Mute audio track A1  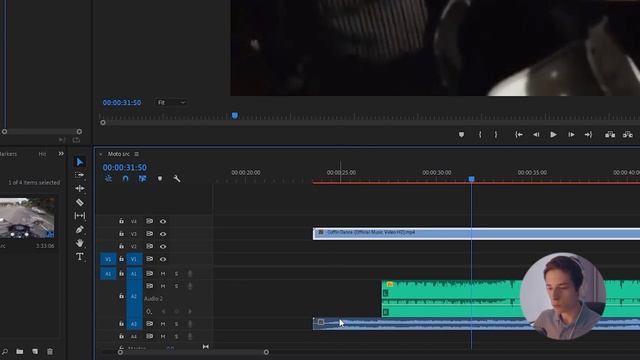tap(163, 273)
